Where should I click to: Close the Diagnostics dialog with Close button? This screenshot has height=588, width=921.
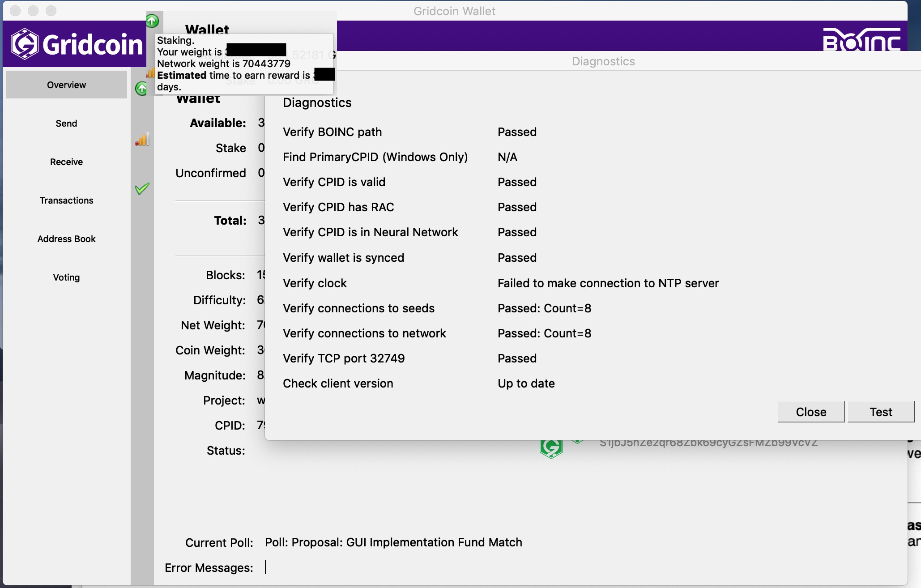810,412
